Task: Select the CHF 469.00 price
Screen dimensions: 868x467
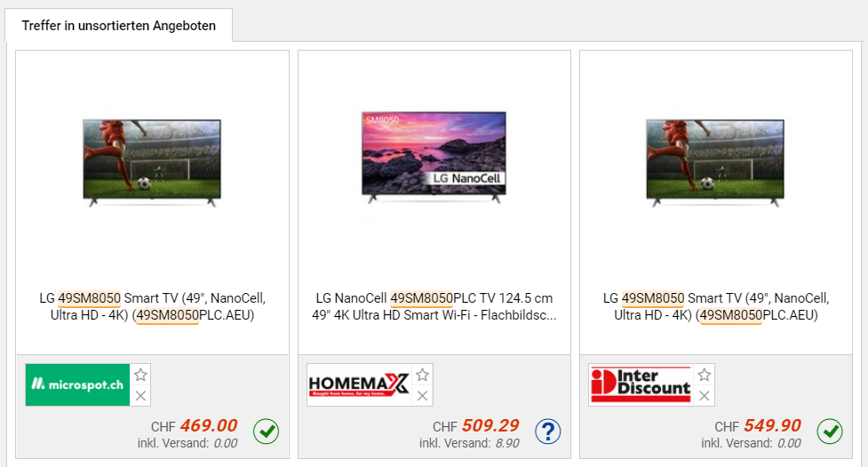Action: click(195, 425)
